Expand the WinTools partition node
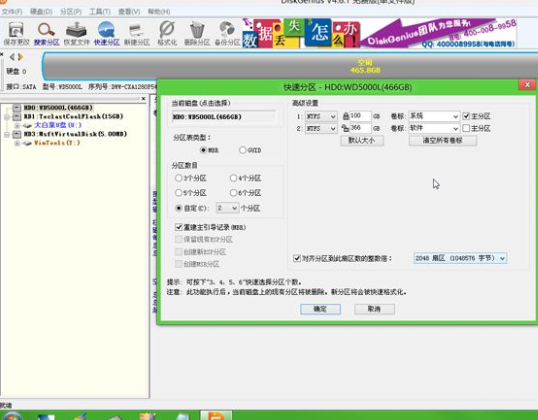The height and width of the screenshot is (420, 538). pos(17,143)
